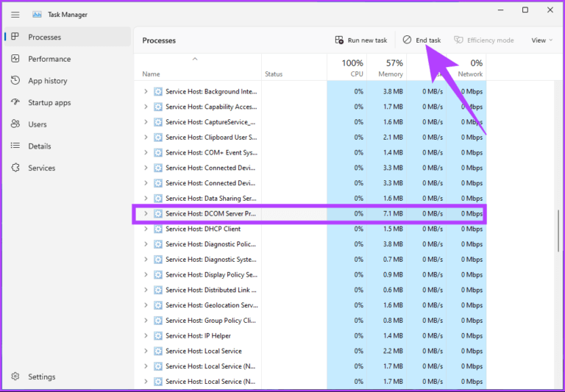Viewport: 565px width, 392px height.
Task: Click gear icon of Diagnostic Syste... process
Action: tap(158, 260)
